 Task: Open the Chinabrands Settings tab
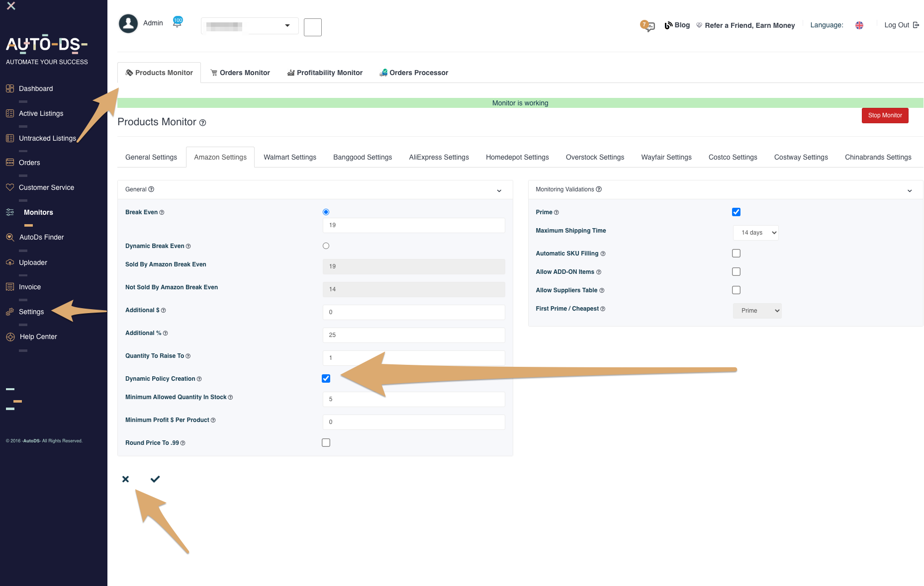(878, 157)
